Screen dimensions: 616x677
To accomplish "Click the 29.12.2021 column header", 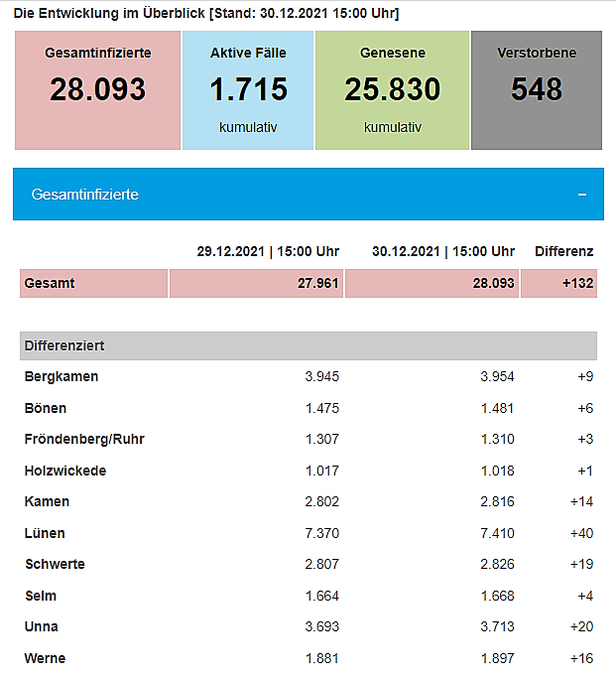I will tap(268, 251).
